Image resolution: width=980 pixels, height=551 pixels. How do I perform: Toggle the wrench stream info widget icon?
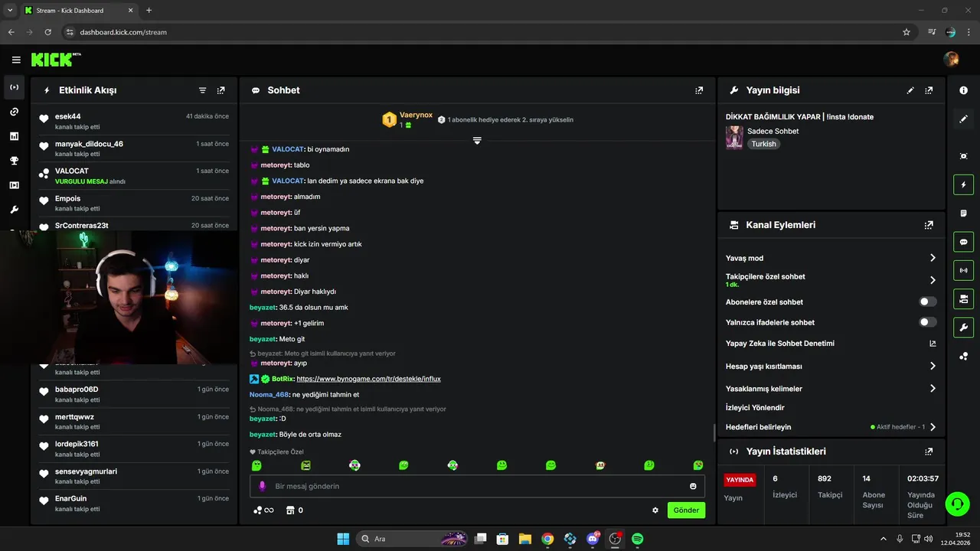(963, 328)
